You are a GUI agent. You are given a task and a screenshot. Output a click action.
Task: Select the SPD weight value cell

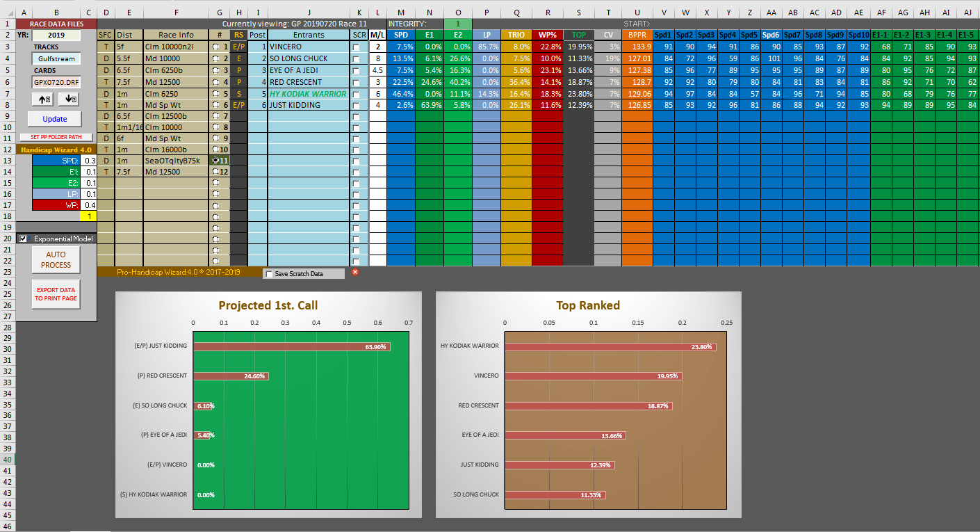tap(90, 161)
